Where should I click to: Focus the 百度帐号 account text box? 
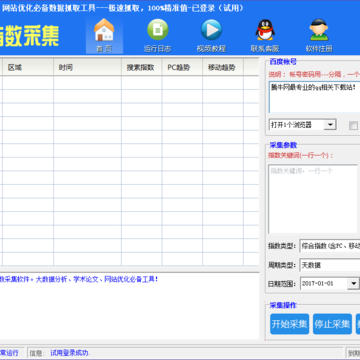(314, 97)
